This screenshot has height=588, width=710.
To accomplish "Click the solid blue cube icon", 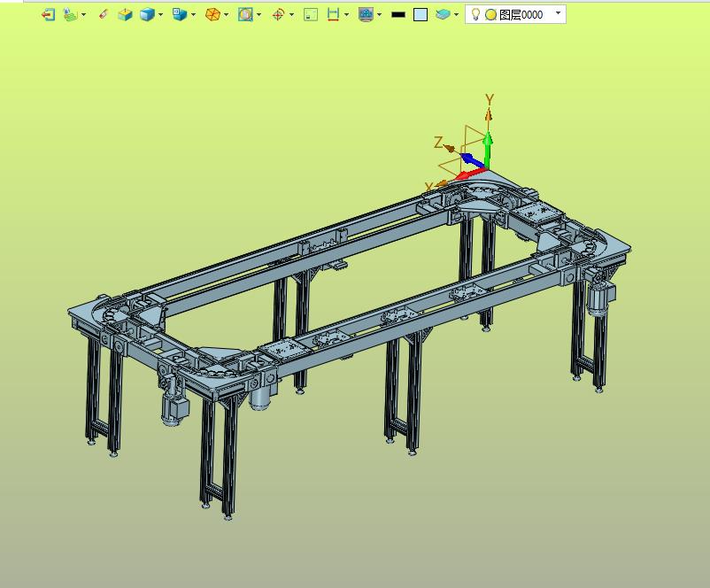I will [x=147, y=15].
